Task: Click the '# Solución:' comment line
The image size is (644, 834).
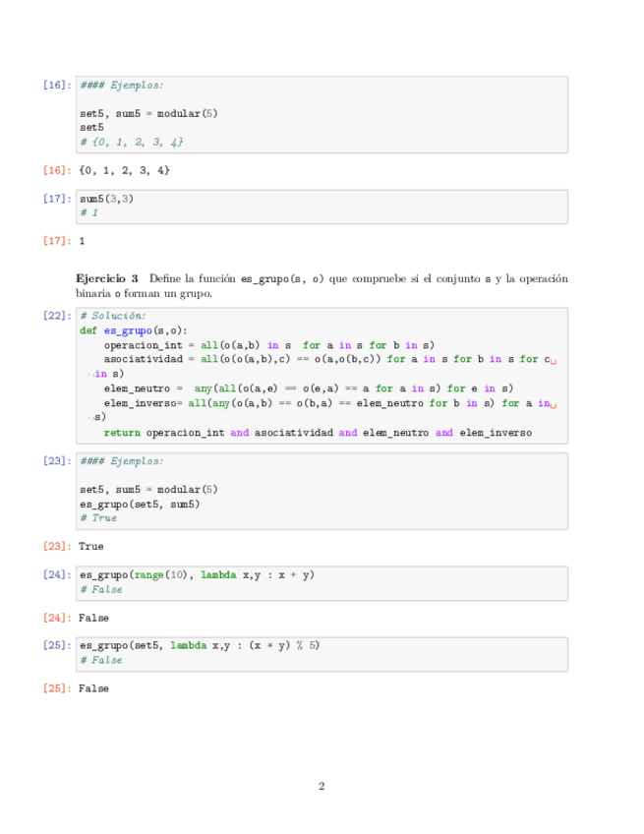Action: [113, 317]
